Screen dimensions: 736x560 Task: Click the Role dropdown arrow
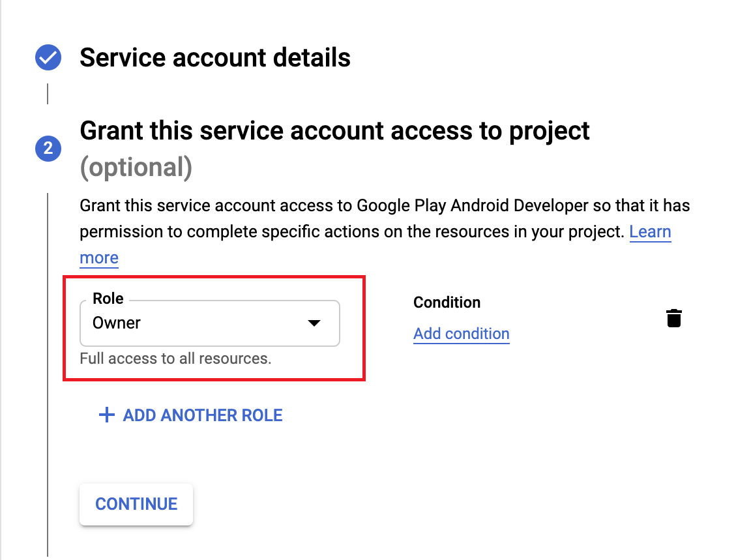coord(314,323)
